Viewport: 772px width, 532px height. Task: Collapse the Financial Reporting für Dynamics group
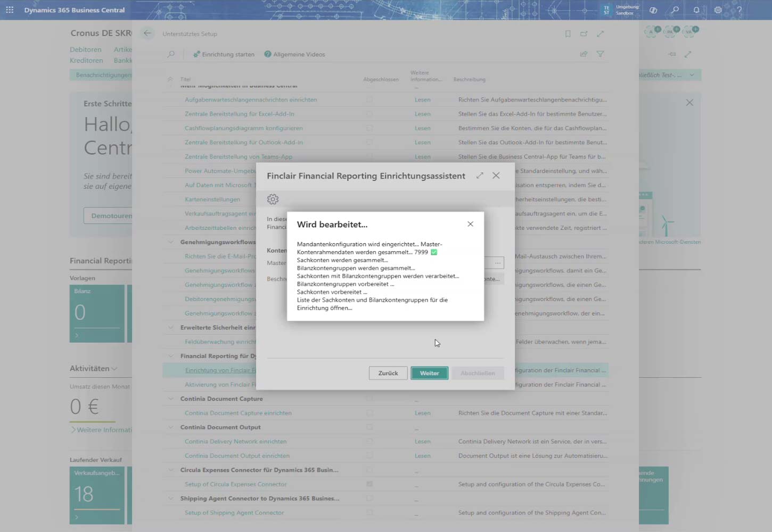(x=171, y=356)
